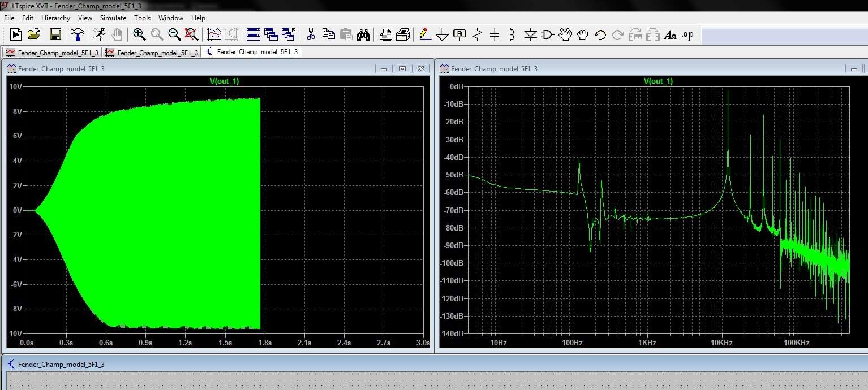Click V(out_1) trace label on transient plot
Screen dimensions: 868x390
tap(225, 81)
